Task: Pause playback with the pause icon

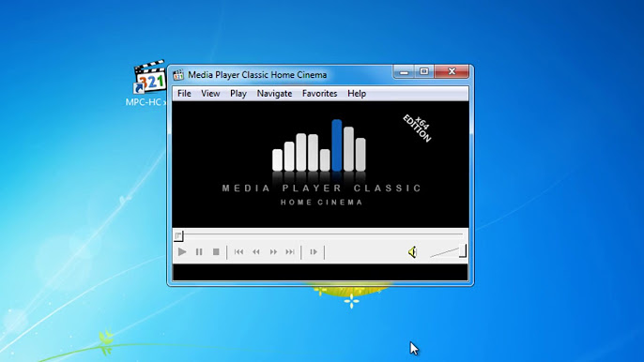Action: coord(199,252)
